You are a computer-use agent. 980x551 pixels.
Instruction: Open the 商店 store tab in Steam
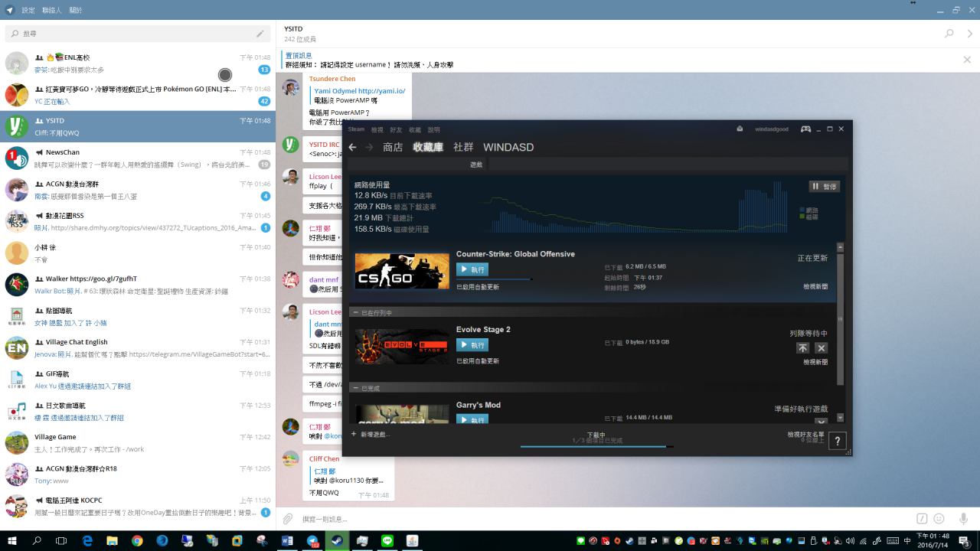click(393, 147)
